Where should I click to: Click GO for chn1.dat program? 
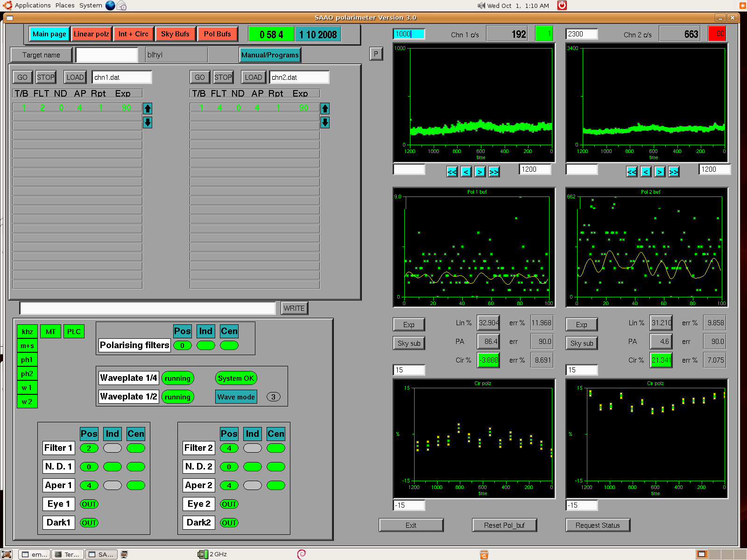(22, 77)
